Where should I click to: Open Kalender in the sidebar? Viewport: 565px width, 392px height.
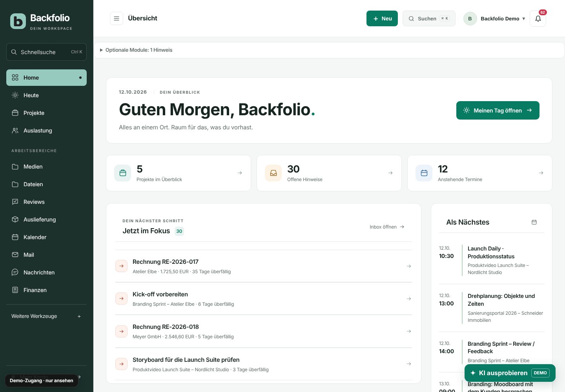coord(46,237)
